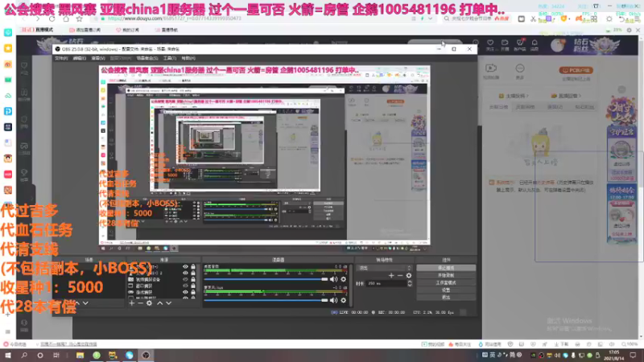
Task: Click 停止推流 stop streaming button
Action: 446,268
